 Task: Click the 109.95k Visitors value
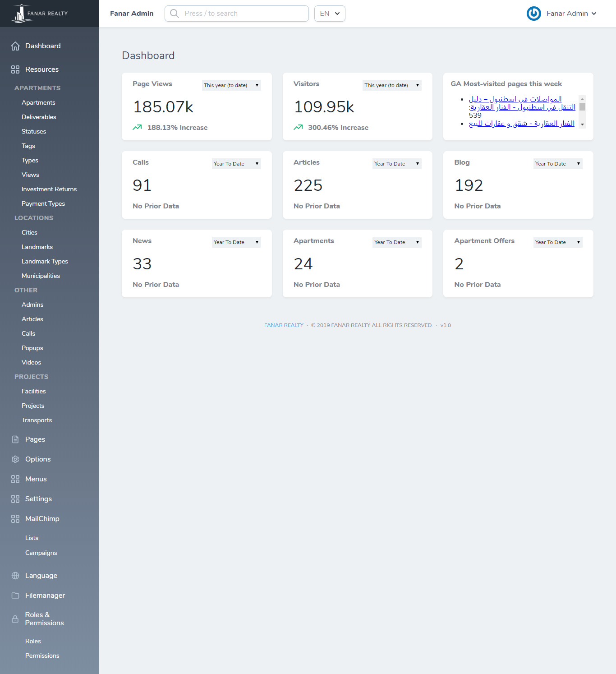[x=324, y=107]
